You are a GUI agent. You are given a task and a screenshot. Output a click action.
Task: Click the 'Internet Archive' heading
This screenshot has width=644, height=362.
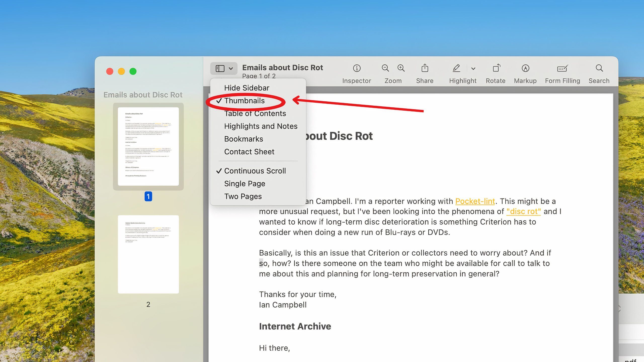click(295, 327)
